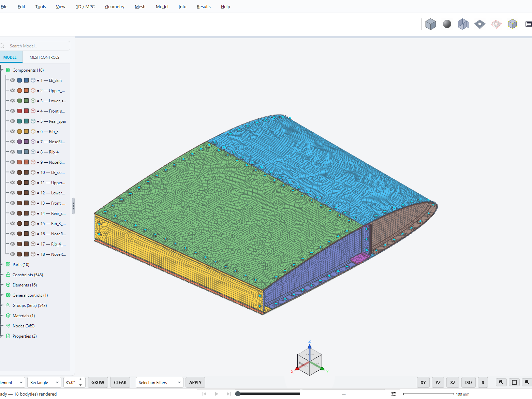This screenshot has width=532, height=399.
Task: Click the Search Model input field
Action: pyautogui.click(x=36, y=46)
